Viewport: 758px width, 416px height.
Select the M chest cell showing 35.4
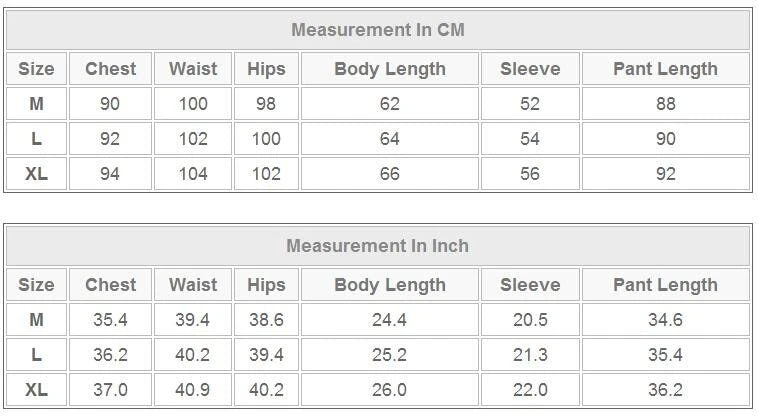110,320
